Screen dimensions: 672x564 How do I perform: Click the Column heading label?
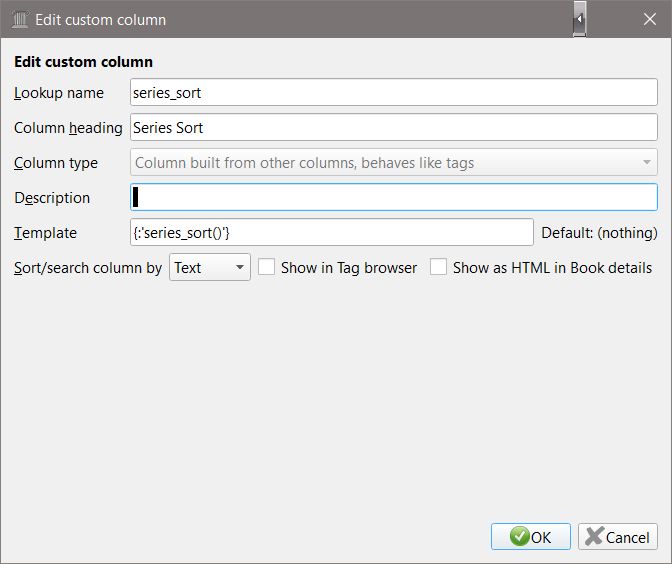(x=68, y=128)
